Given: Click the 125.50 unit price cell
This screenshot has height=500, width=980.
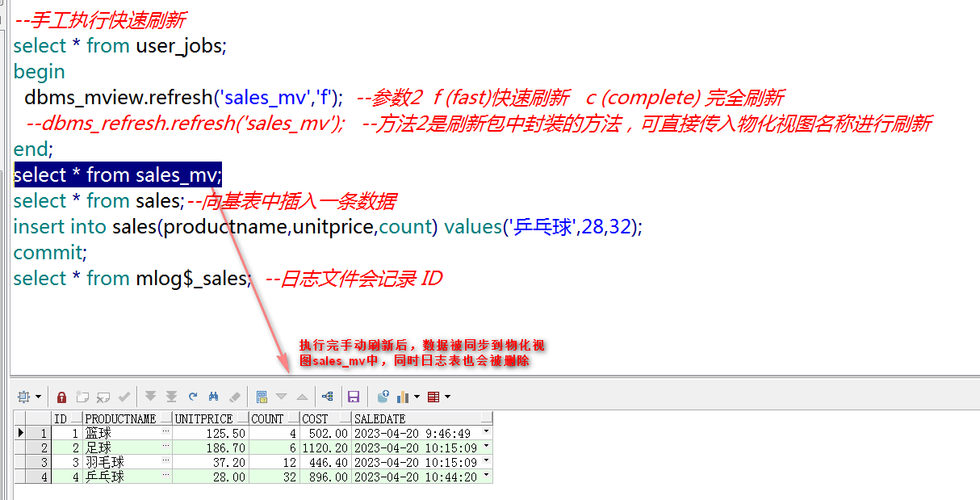Looking at the screenshot, I should point(211,434).
